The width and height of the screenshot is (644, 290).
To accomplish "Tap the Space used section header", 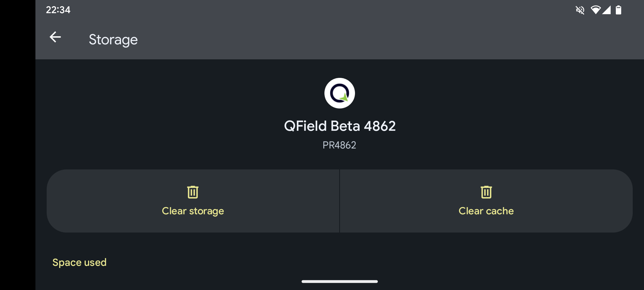I will (79, 262).
